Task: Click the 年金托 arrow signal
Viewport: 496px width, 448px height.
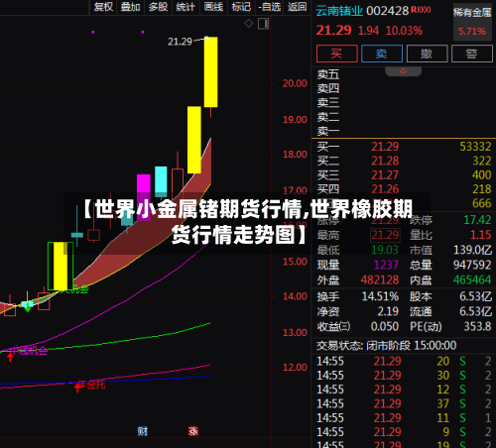Action: [x=77, y=387]
